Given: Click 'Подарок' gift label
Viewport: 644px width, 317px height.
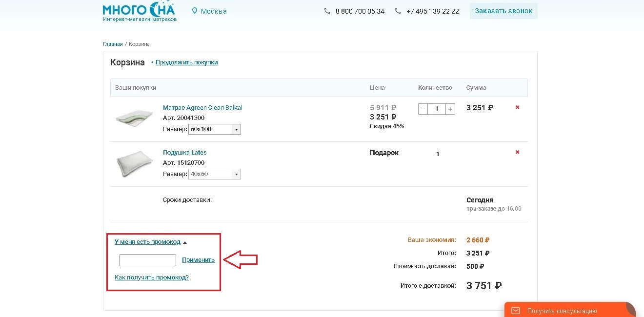Looking at the screenshot, I should (384, 153).
